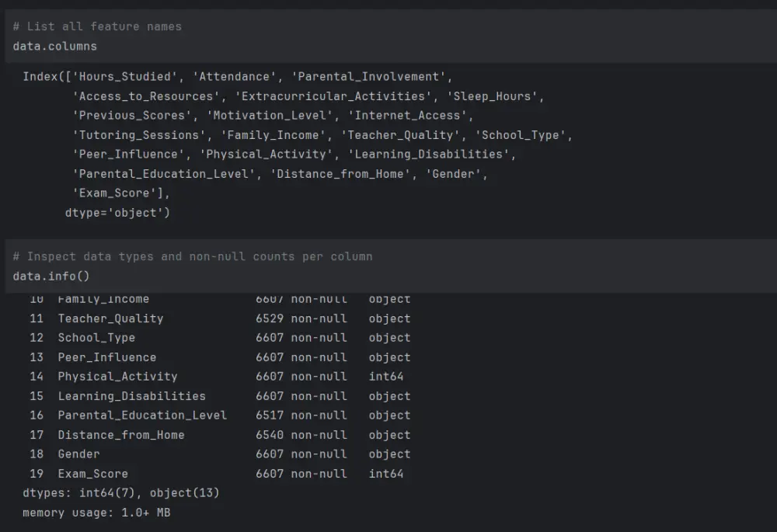Image resolution: width=777 pixels, height=532 pixels.
Task: Click the School_Type row name
Action: click(96, 338)
